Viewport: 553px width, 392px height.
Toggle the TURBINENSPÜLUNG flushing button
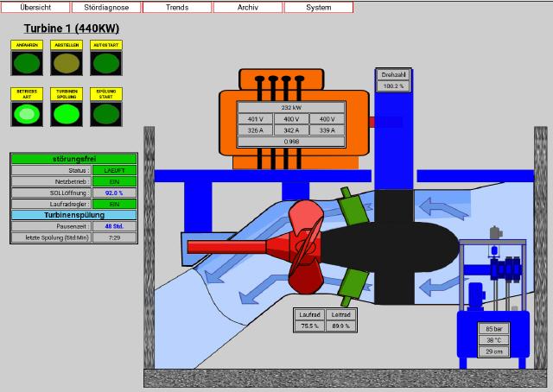coord(66,114)
